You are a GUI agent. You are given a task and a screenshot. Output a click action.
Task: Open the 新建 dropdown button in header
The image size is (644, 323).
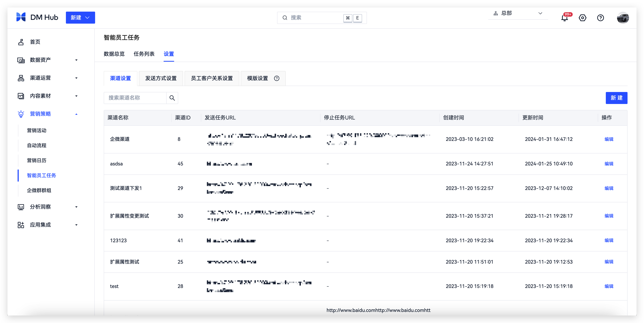click(x=80, y=17)
